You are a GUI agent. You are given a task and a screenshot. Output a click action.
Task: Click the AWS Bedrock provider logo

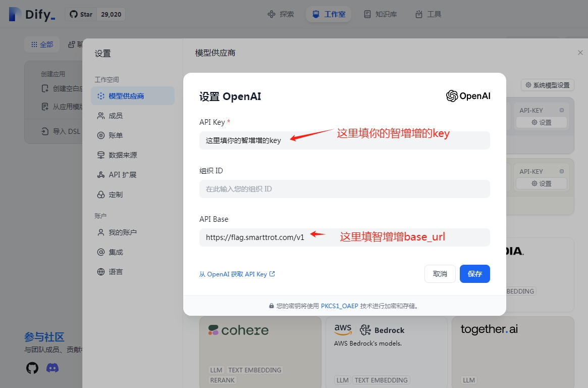(369, 330)
